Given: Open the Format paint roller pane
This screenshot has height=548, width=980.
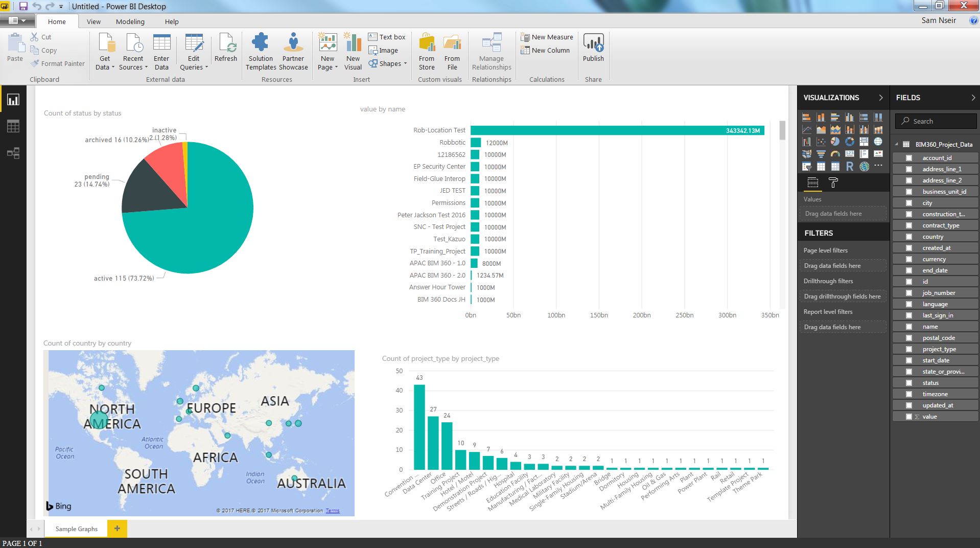Looking at the screenshot, I should tap(833, 182).
